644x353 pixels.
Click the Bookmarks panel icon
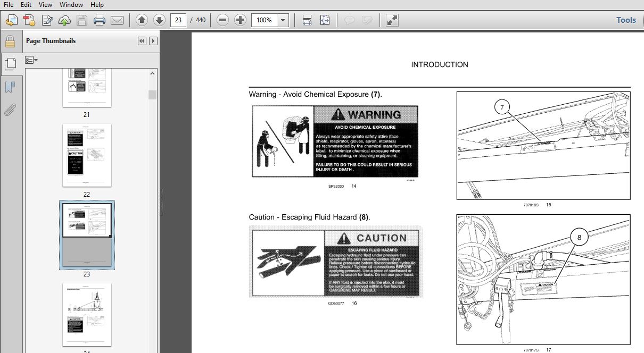(x=10, y=87)
